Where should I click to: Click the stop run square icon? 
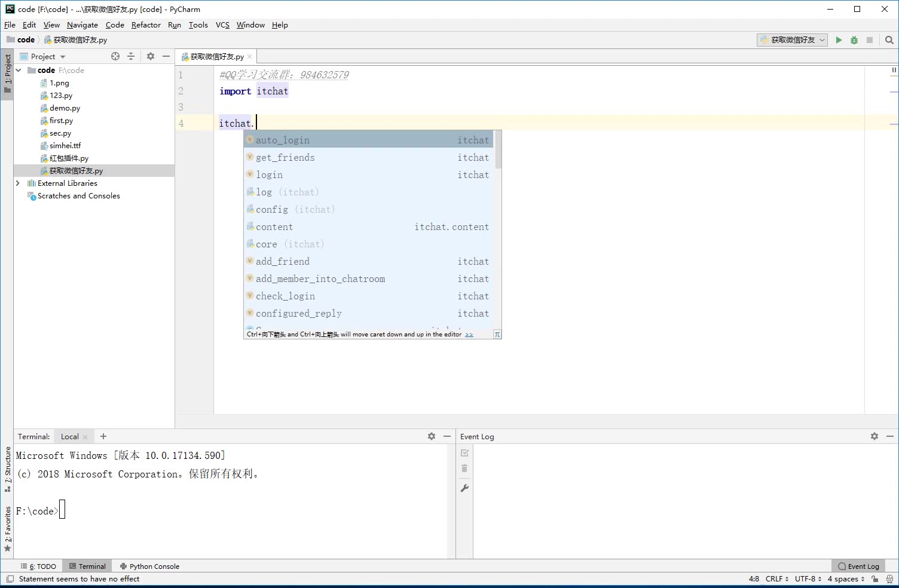[870, 40]
